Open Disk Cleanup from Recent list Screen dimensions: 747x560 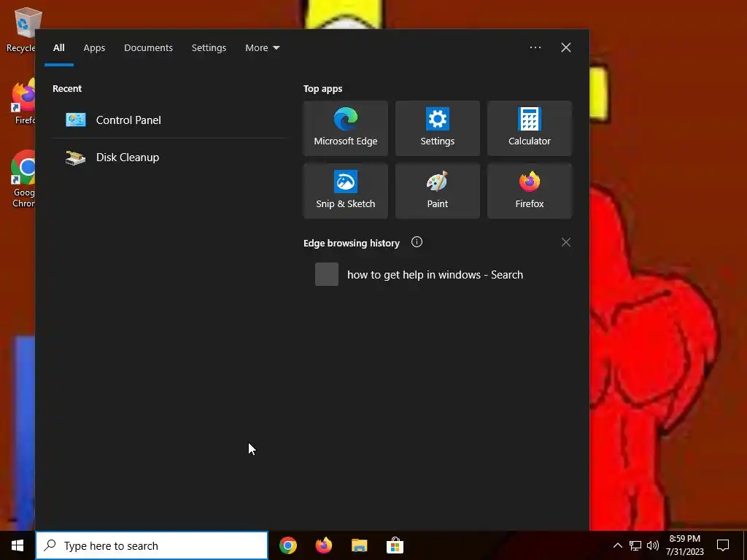169,157
